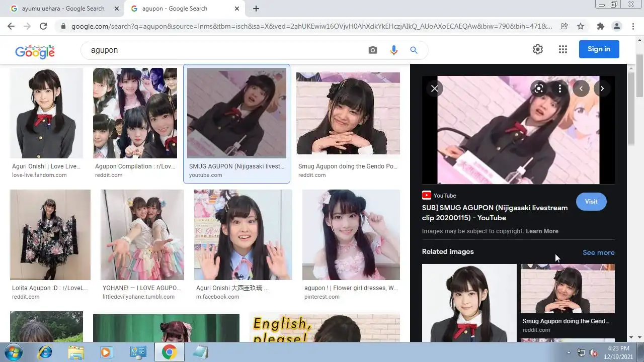Open Google quick settings gear
The height and width of the screenshot is (362, 644).
538,49
